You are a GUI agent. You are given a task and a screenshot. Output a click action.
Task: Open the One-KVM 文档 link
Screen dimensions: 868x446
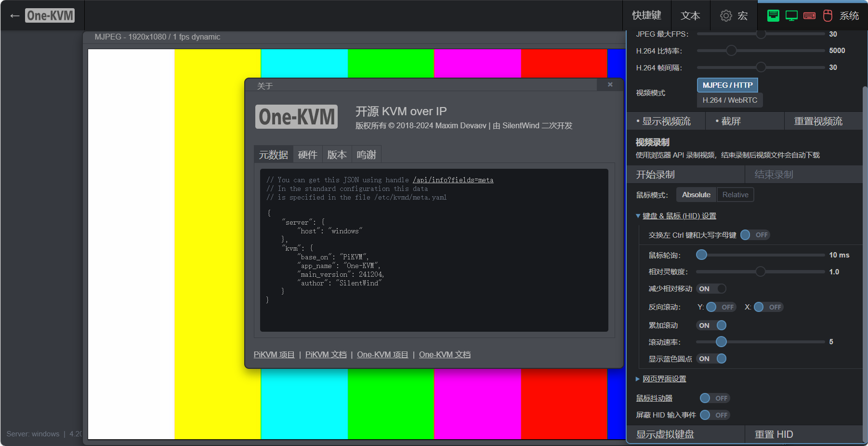tap(445, 355)
